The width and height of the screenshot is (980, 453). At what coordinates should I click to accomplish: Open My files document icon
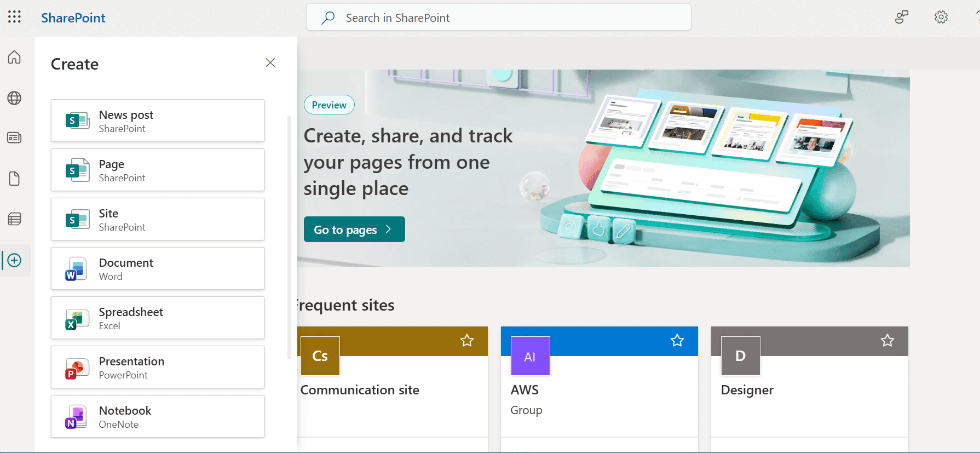coord(15,179)
